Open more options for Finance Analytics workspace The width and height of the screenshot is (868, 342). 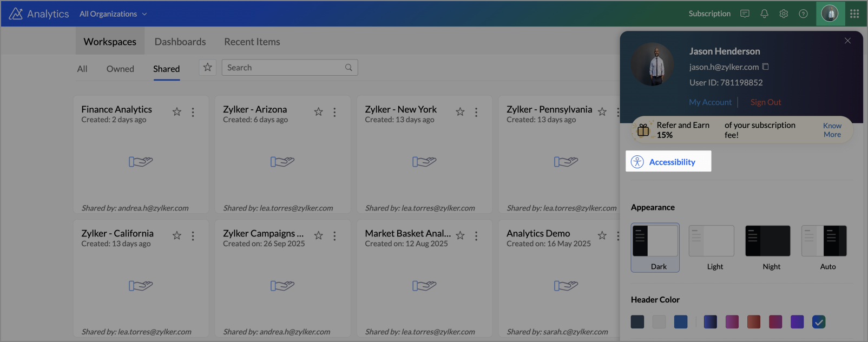(193, 112)
